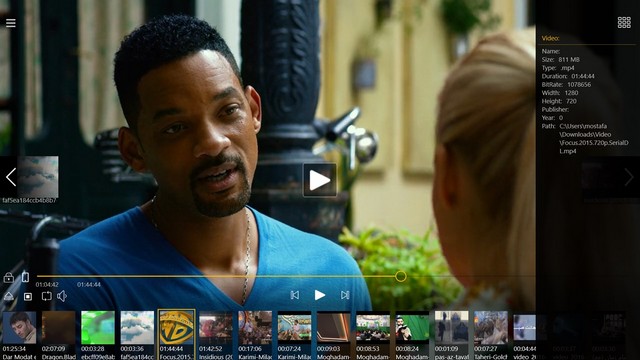Click the Type: .mp4 entry
The height and width of the screenshot is (360, 640).
558,68
